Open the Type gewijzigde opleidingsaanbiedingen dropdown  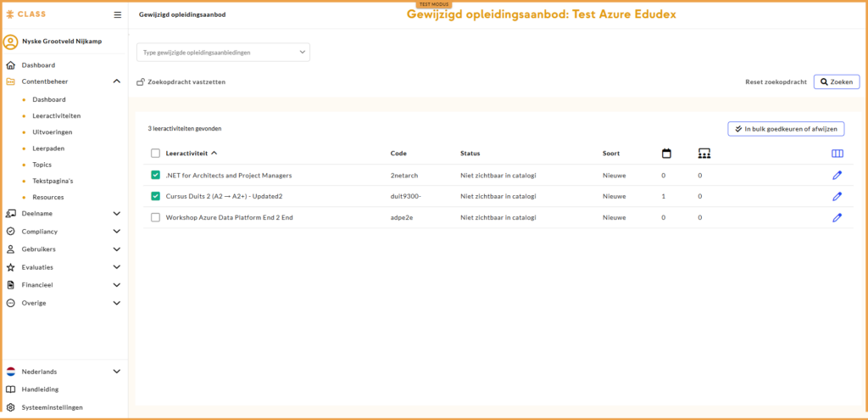click(x=223, y=53)
